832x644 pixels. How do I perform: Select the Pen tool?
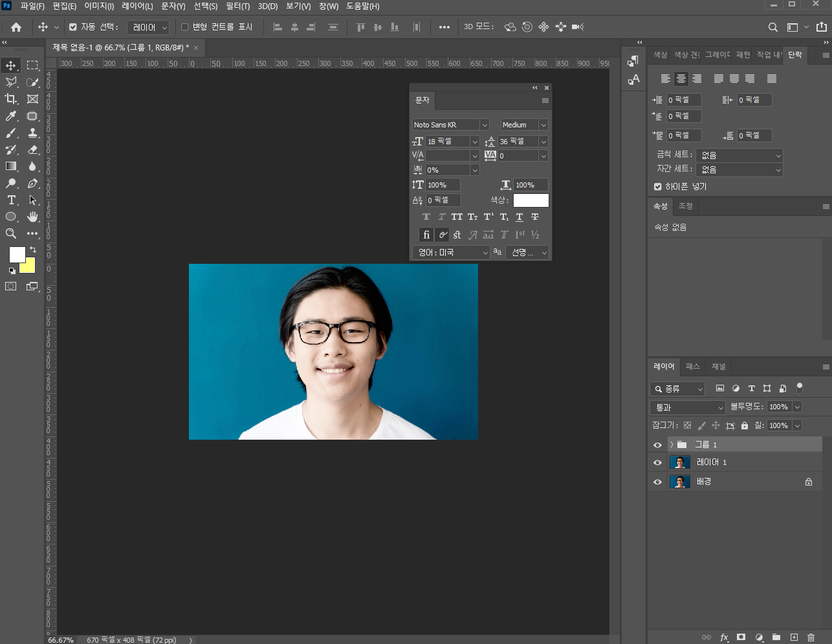point(32,183)
